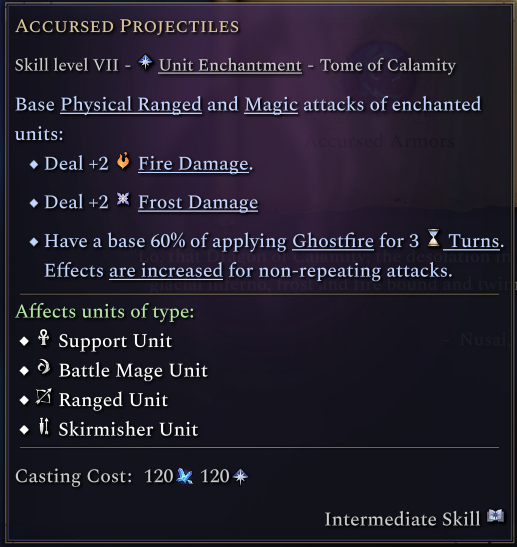Click the casting points star icon
This screenshot has height=547, width=517.
click(x=240, y=477)
